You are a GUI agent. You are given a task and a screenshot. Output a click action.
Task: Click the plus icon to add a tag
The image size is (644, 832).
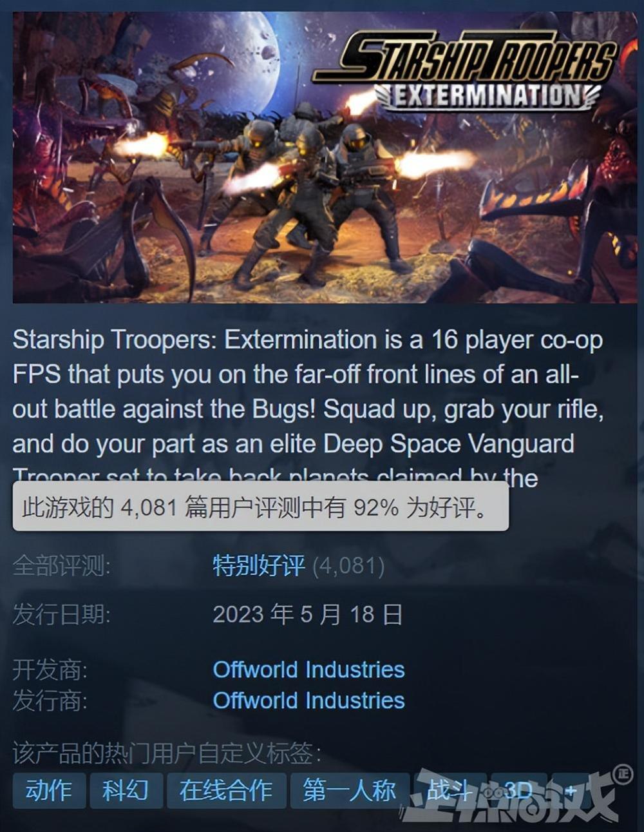(x=570, y=790)
